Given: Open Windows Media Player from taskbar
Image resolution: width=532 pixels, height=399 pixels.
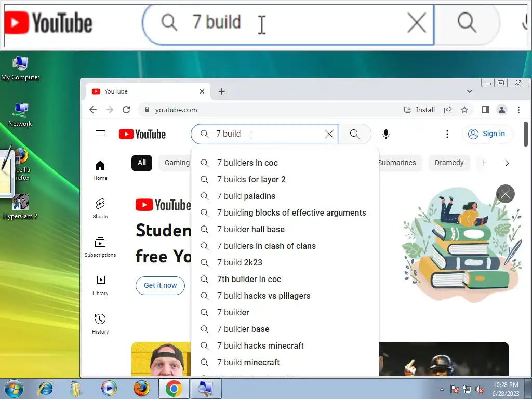Looking at the screenshot, I should [109, 389].
